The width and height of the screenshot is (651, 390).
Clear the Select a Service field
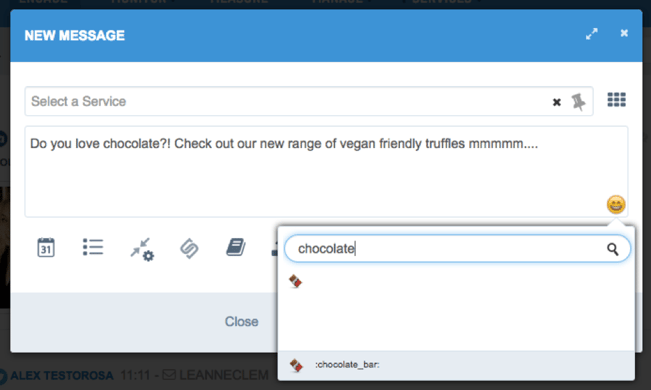[x=557, y=102]
